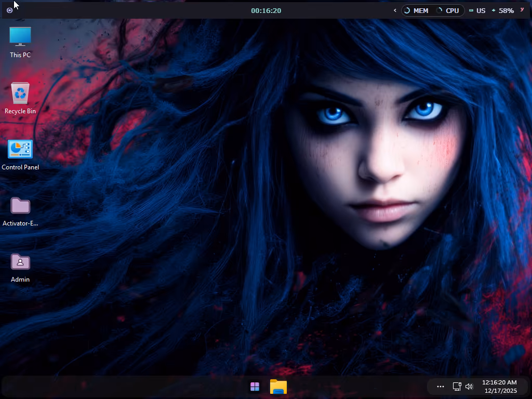Click the CPU usage widget

448,10
